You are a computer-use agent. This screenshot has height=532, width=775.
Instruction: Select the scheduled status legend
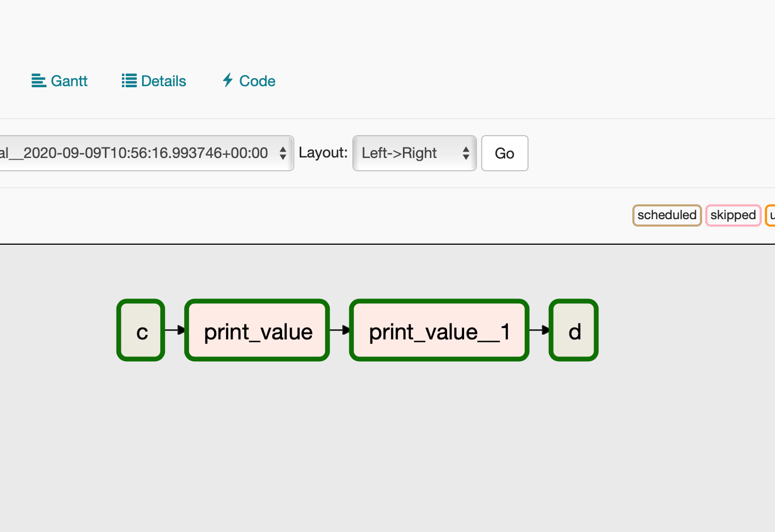pyautogui.click(x=667, y=215)
